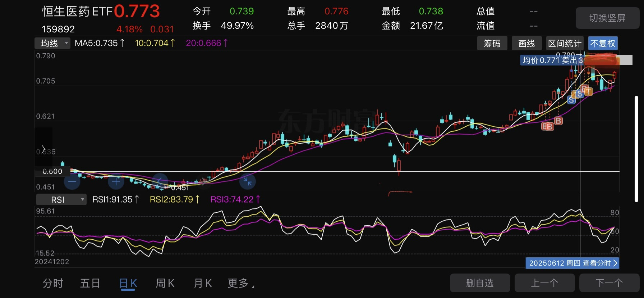The width and height of the screenshot is (644, 298).
Task: Click the RSI2:83.79 value
Action: pos(175,199)
